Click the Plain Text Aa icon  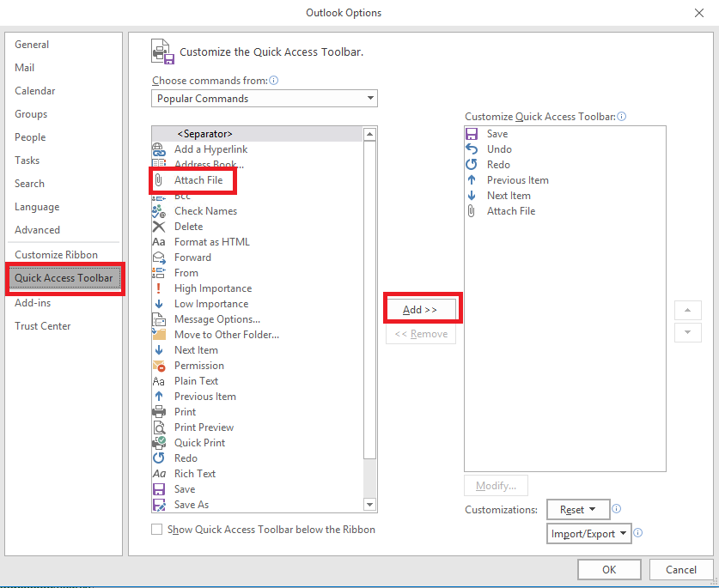159,381
